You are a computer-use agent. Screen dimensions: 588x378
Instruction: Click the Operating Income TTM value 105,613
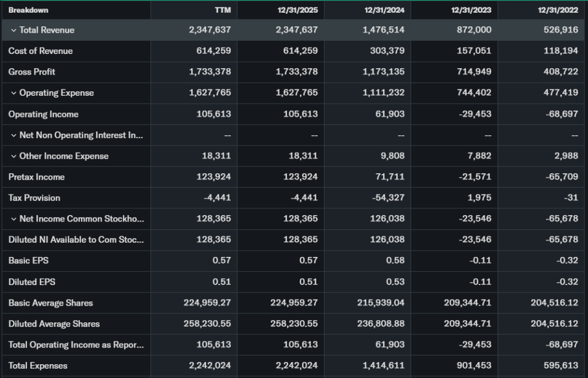coord(214,114)
